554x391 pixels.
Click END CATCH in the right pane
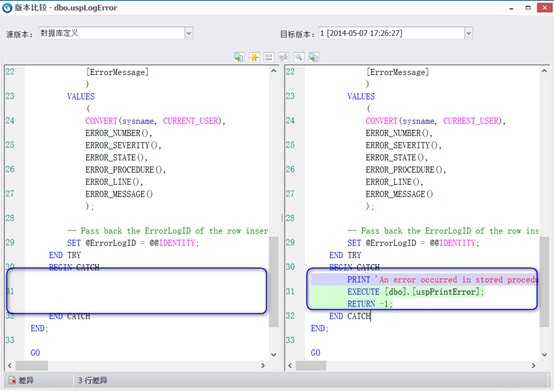pyautogui.click(x=350, y=316)
